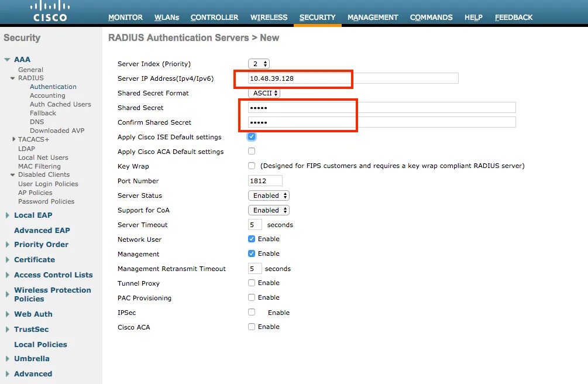Open General under AAA

(31, 70)
